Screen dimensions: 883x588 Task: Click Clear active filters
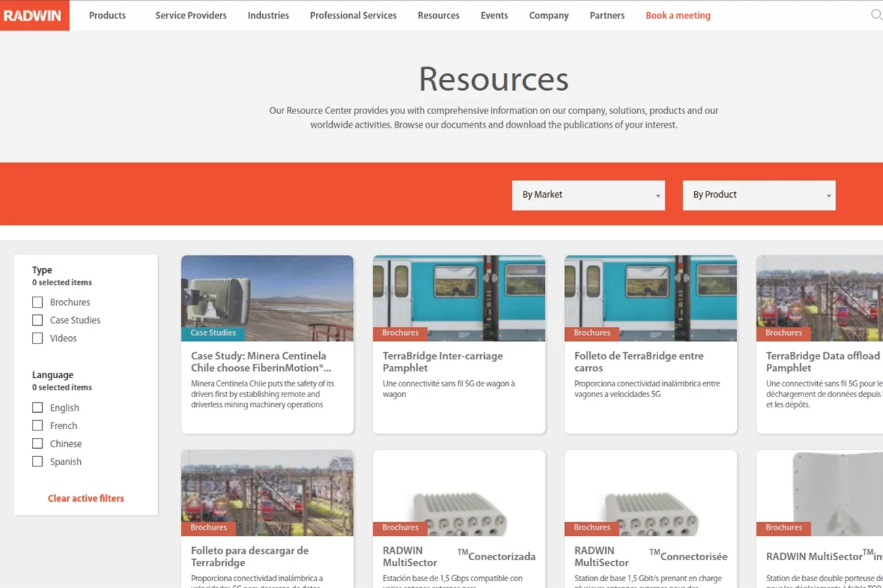(86, 498)
